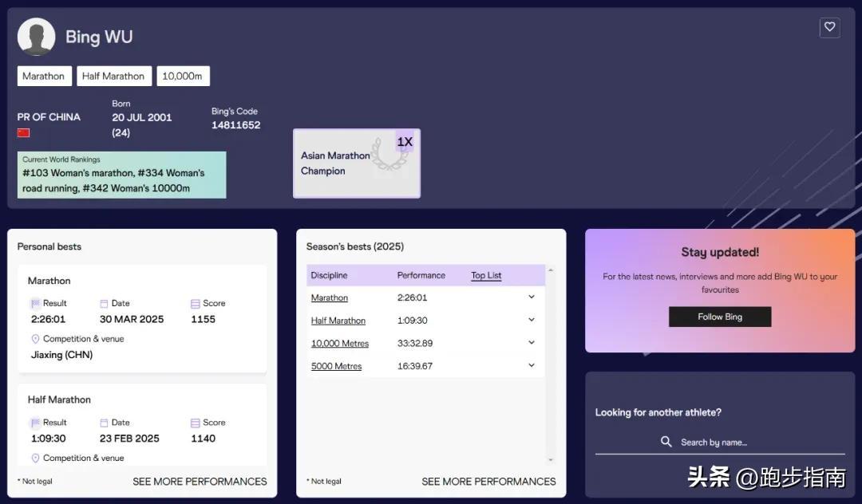Image resolution: width=862 pixels, height=504 pixels.
Task: Expand the Marathon season's best row
Action: pyautogui.click(x=532, y=297)
